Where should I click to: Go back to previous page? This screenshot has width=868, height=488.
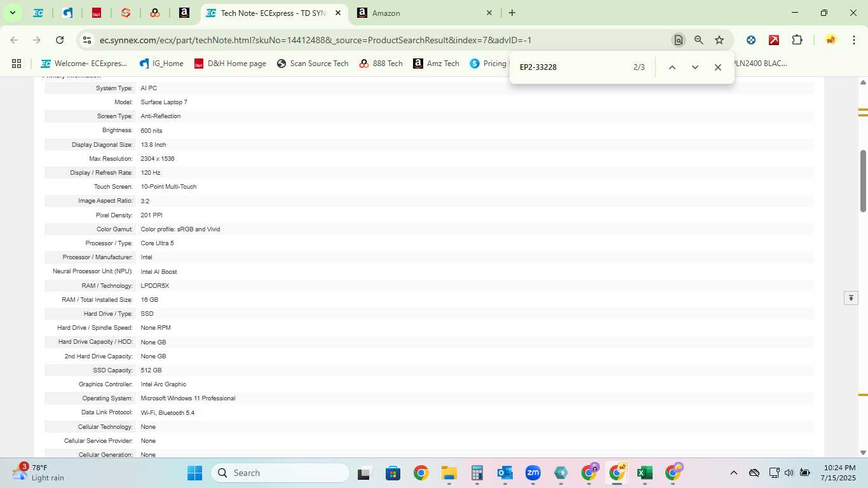click(14, 40)
